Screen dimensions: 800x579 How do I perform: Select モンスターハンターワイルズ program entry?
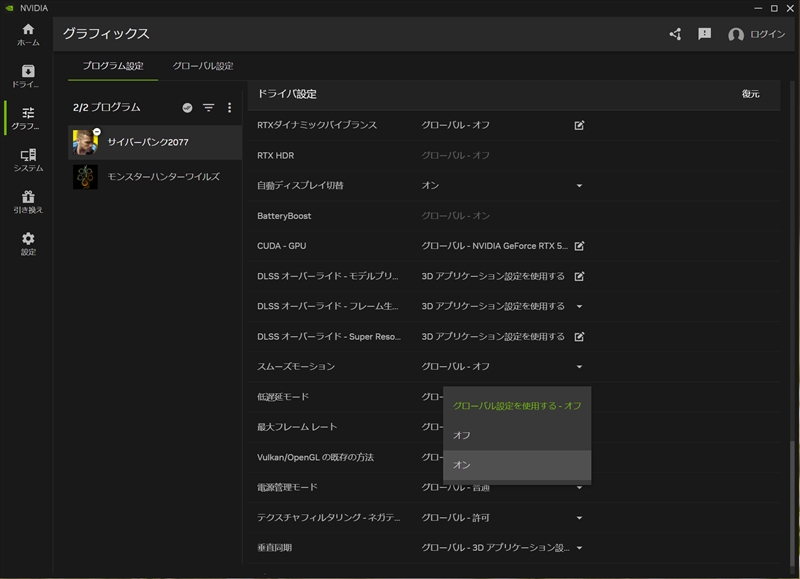tap(155, 177)
